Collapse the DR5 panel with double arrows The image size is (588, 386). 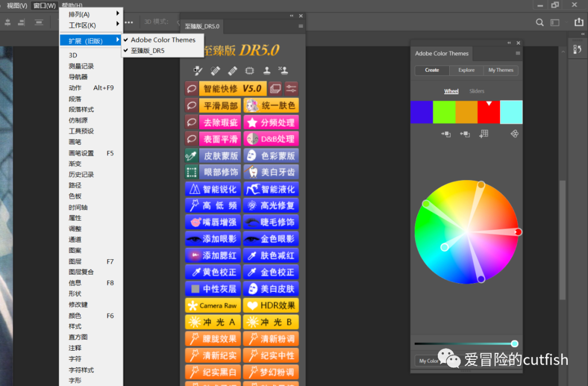[x=292, y=16]
